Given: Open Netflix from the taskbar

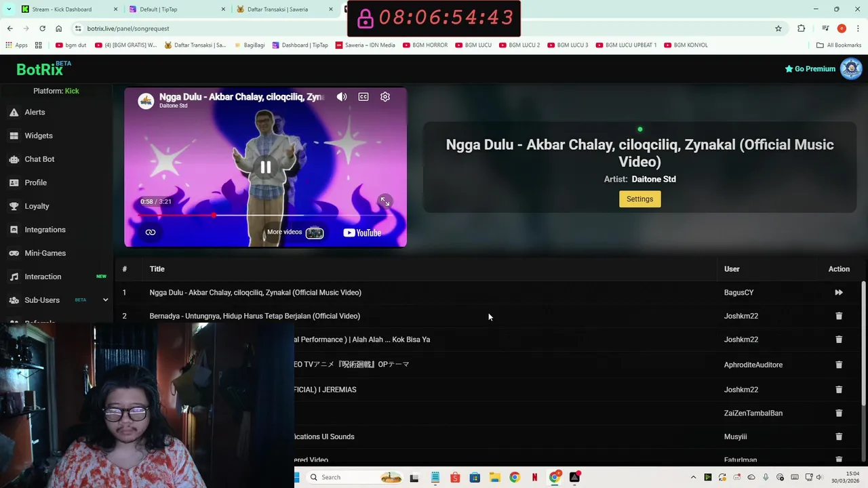Looking at the screenshot, I should 534,477.
